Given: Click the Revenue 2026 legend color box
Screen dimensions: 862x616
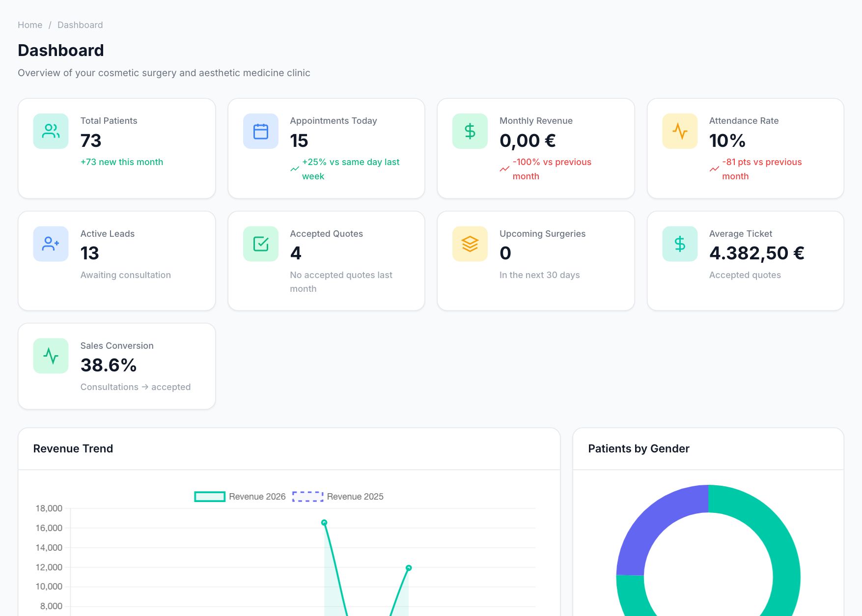Looking at the screenshot, I should click(x=210, y=497).
